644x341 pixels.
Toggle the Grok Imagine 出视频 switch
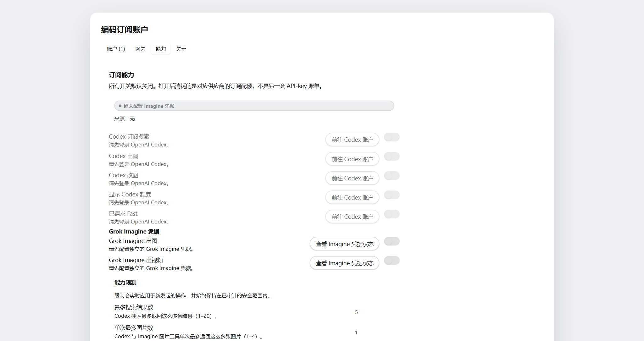click(392, 261)
